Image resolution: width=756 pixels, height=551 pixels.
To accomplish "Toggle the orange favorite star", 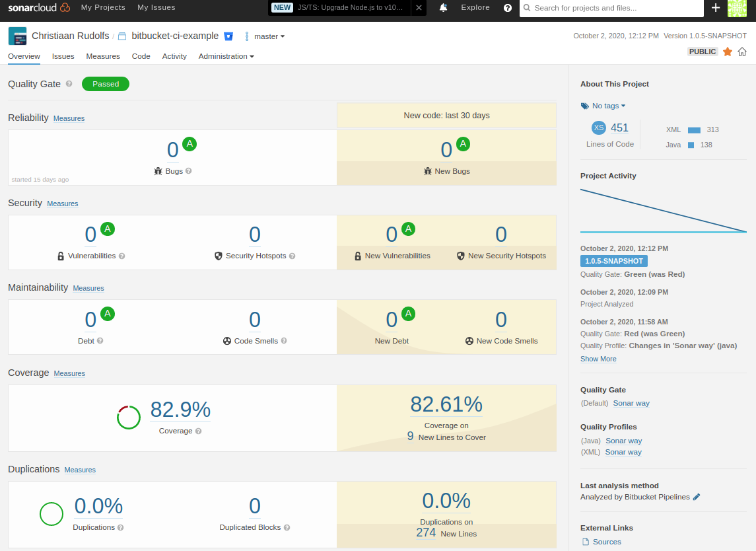I will 728,52.
